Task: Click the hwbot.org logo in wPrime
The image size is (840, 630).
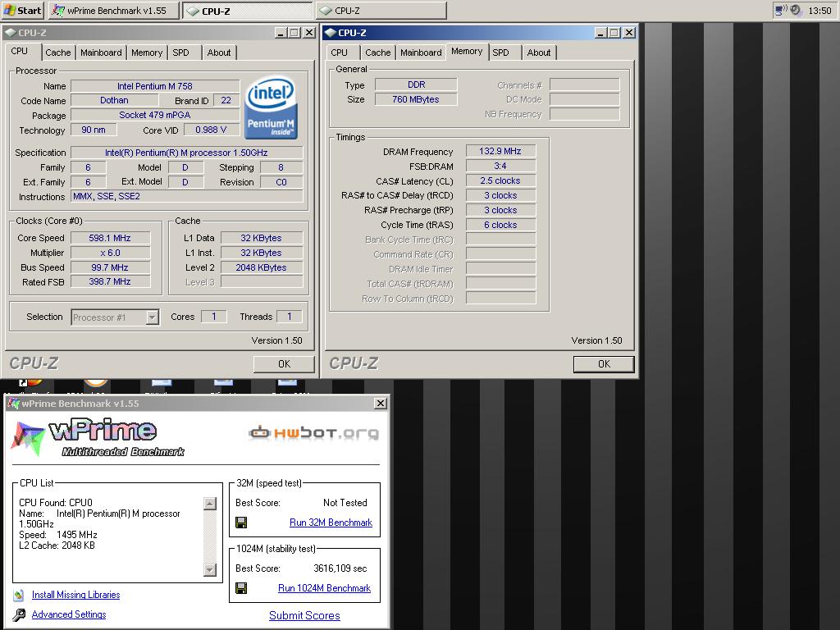Action: (x=314, y=433)
